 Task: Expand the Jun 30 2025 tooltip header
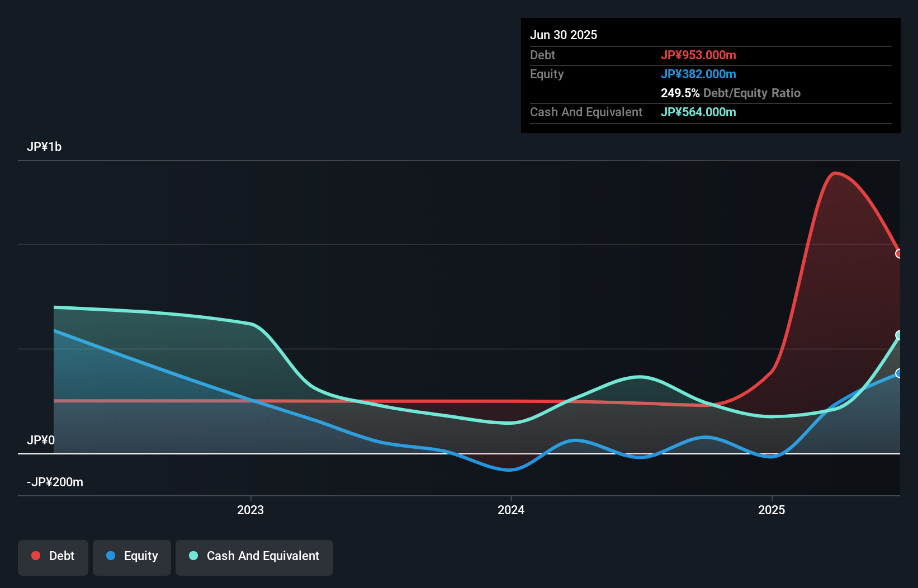(x=564, y=35)
